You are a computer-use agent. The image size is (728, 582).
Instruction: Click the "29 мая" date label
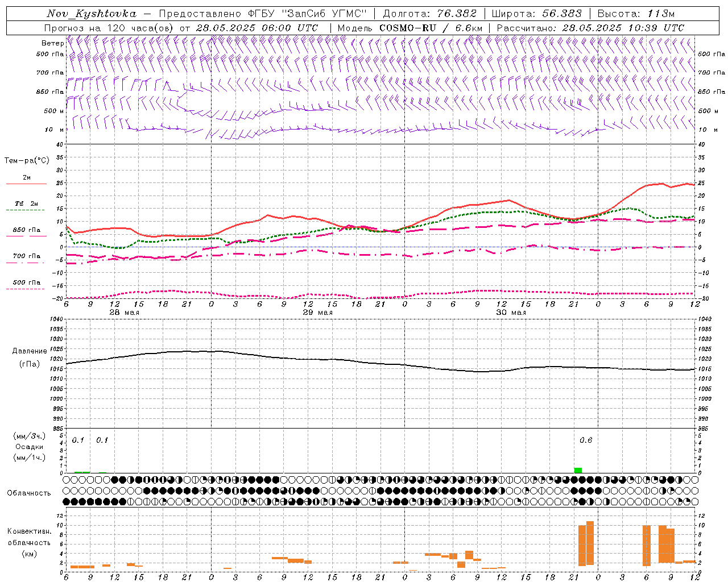[x=317, y=313]
